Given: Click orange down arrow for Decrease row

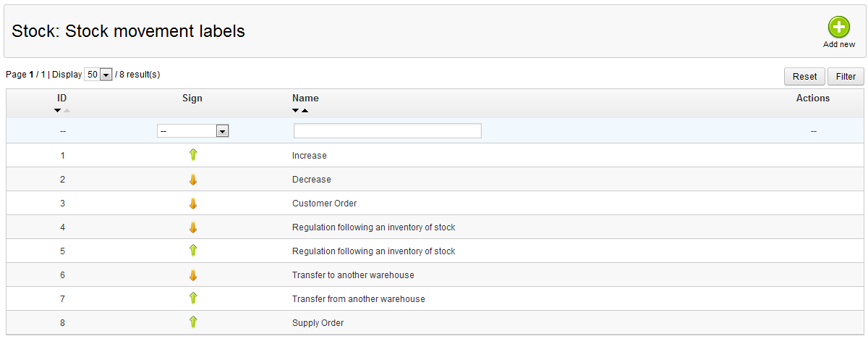Looking at the screenshot, I should point(193,180).
